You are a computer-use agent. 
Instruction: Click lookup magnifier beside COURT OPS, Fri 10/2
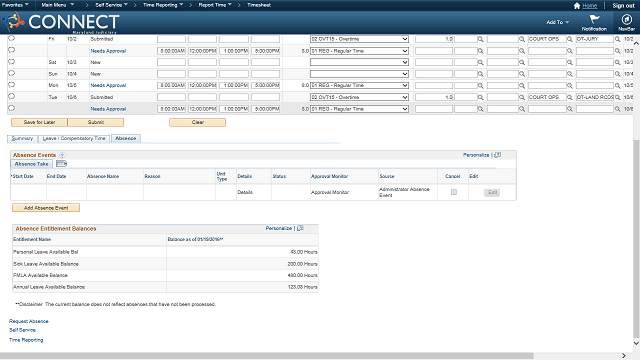(x=569, y=39)
